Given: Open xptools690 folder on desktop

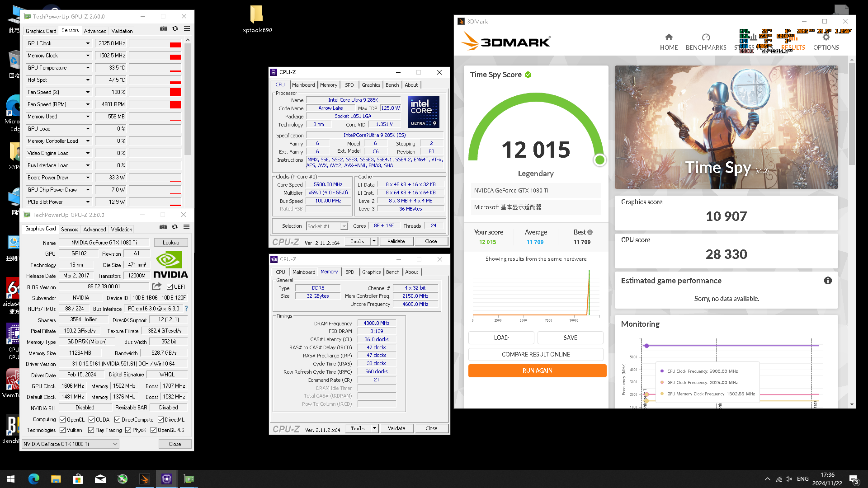Looking at the screenshot, I should click(x=257, y=19).
